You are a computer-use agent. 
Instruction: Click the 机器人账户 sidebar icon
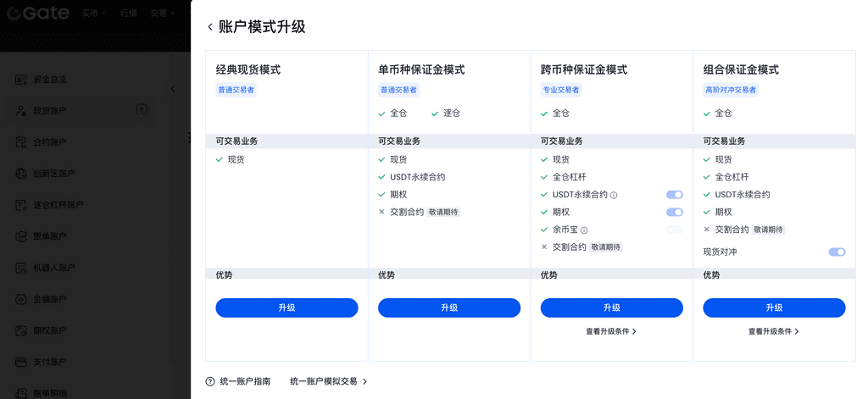coord(22,268)
